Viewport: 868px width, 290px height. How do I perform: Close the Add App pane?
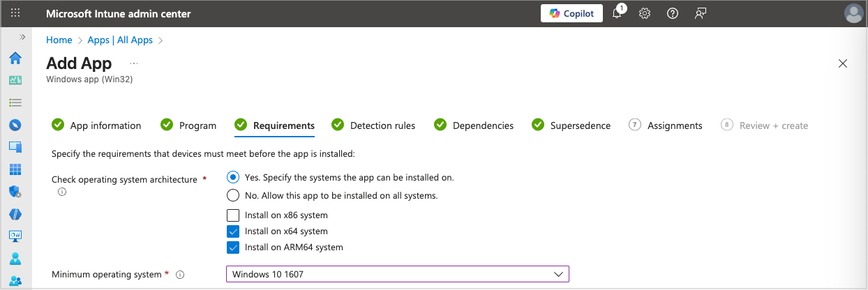(x=843, y=63)
